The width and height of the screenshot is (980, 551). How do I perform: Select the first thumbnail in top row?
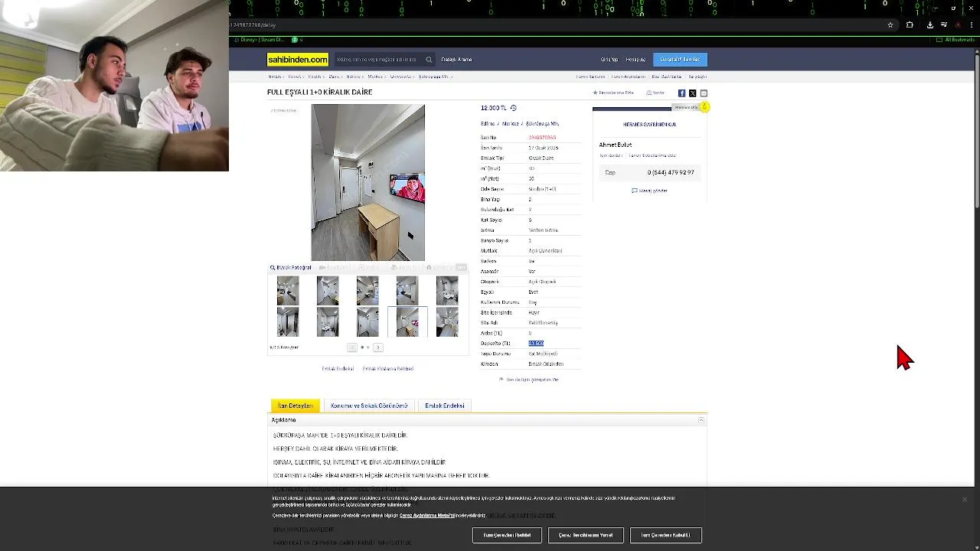pyautogui.click(x=288, y=291)
